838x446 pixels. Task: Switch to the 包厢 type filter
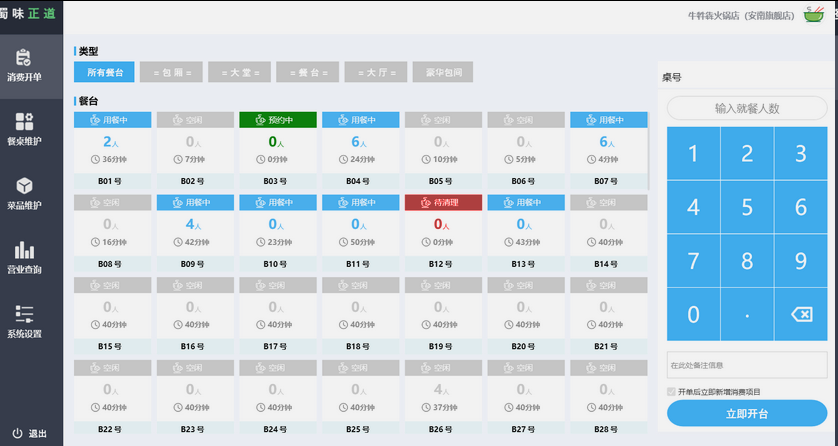click(x=171, y=72)
